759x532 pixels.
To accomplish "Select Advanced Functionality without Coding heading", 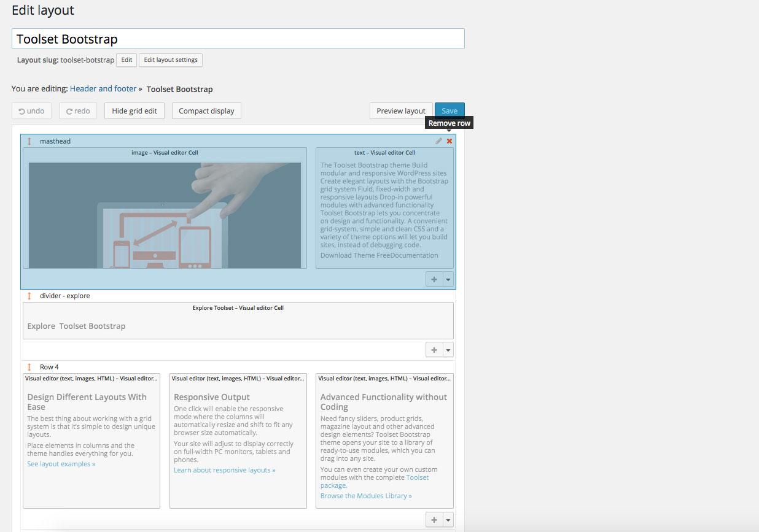I will pyautogui.click(x=384, y=402).
